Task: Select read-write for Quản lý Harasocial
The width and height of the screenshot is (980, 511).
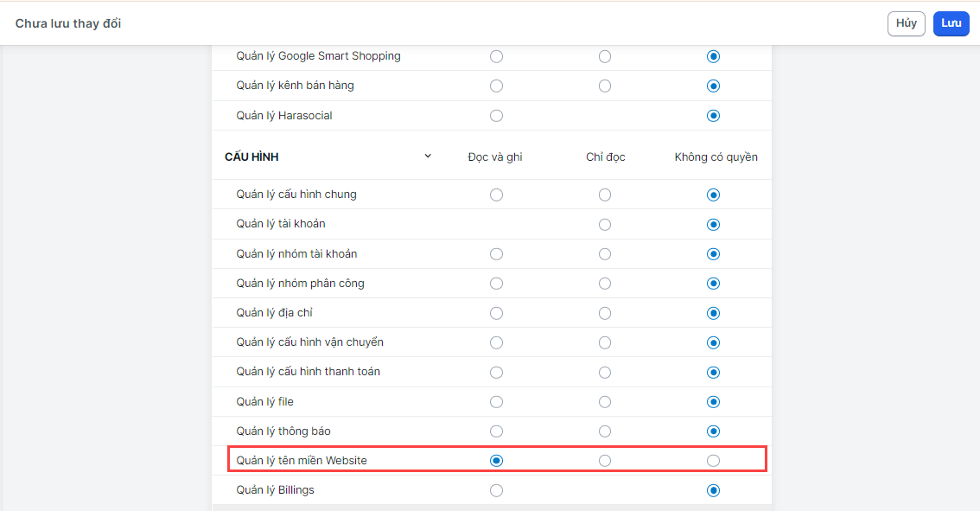Action: 496,116
